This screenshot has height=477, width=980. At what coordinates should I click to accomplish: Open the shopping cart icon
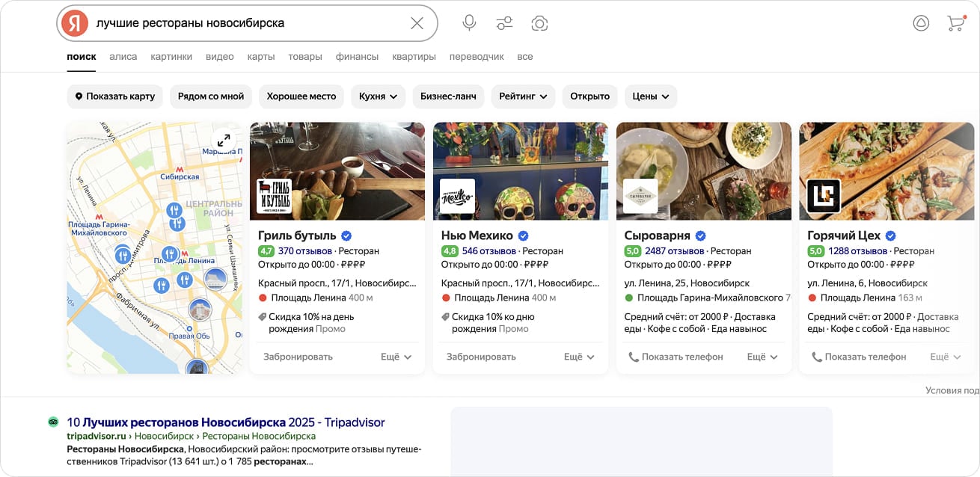955,23
